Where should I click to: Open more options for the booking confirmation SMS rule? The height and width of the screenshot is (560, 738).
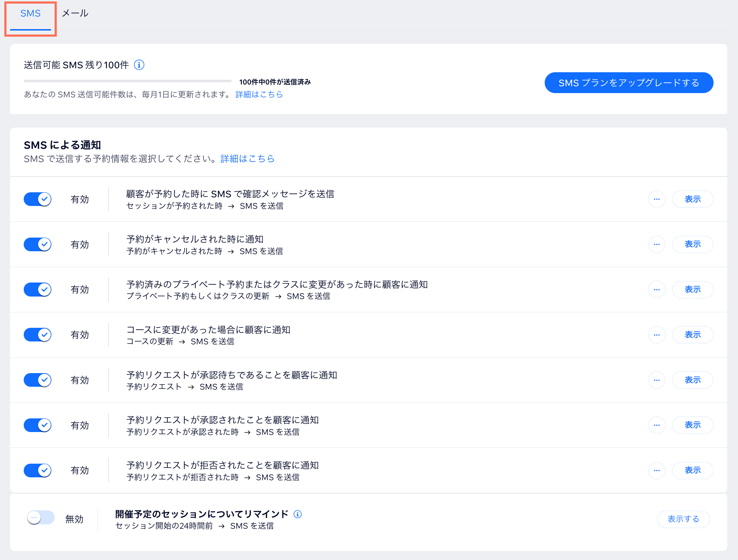[657, 199]
